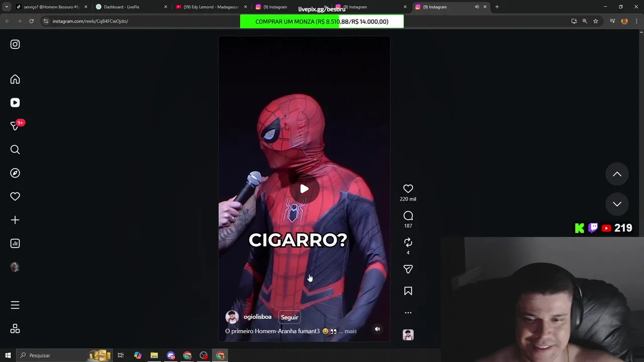Bookmark this page with star icon

[596, 21]
